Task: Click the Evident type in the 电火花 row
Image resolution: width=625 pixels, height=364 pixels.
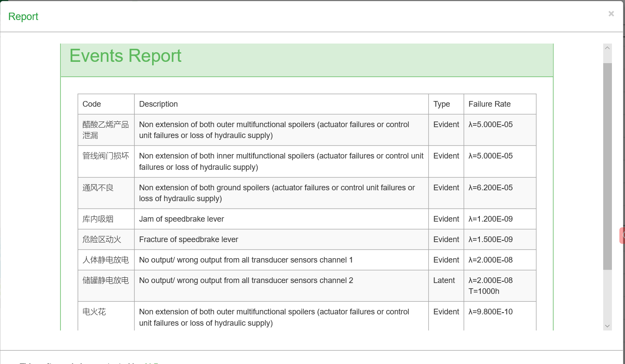Action: 446,312
